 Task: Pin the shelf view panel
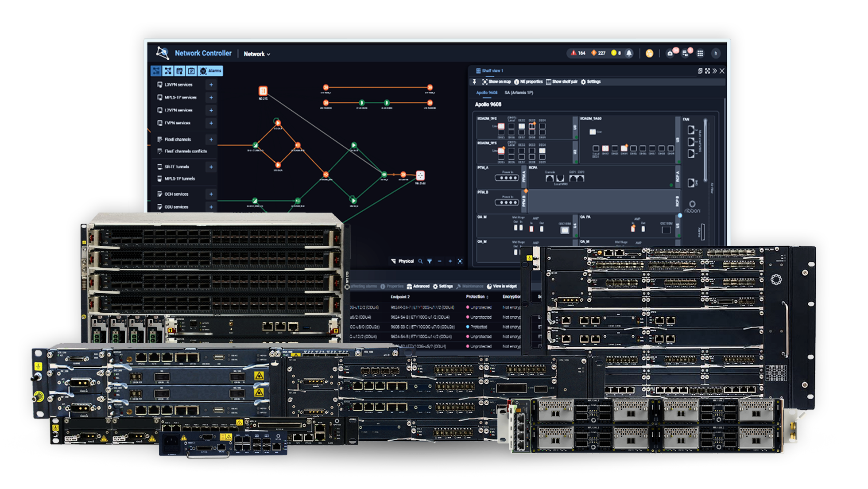click(x=474, y=82)
